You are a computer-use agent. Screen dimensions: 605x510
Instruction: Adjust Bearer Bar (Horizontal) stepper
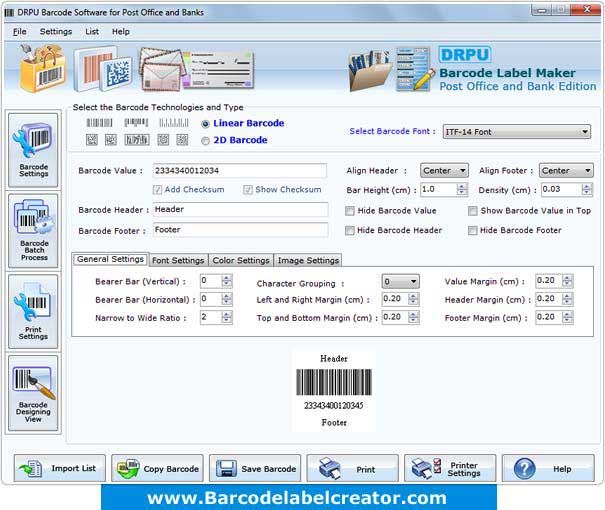point(227,299)
